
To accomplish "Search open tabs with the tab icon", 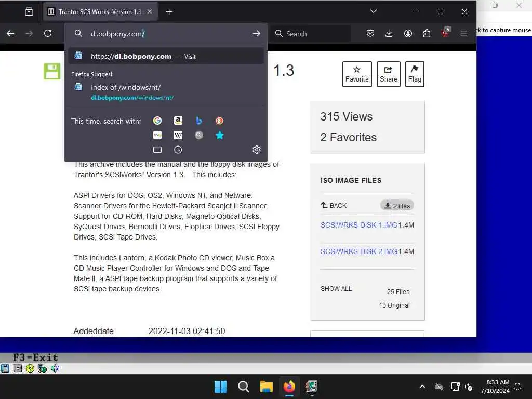I will (157, 150).
